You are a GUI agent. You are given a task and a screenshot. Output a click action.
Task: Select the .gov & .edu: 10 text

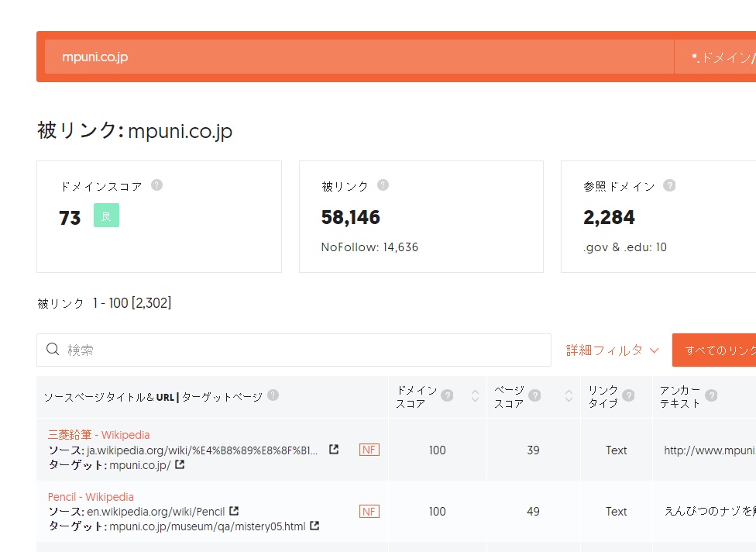pyautogui.click(x=625, y=247)
